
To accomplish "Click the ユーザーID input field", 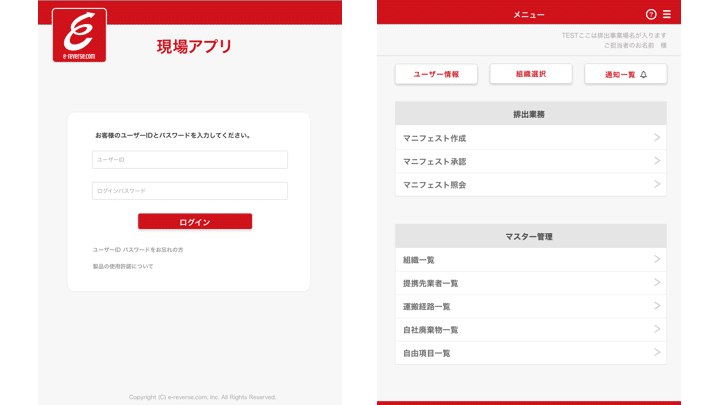I will point(189,160).
